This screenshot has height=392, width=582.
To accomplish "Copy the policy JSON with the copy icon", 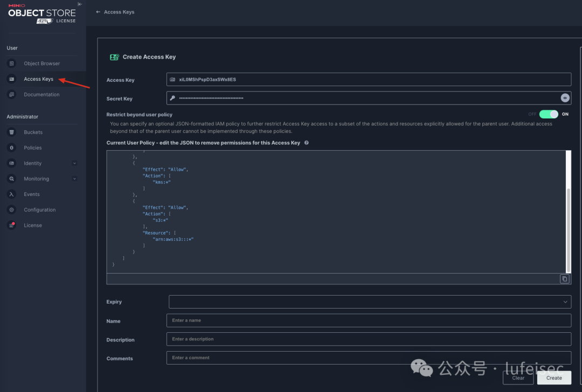I will [565, 279].
